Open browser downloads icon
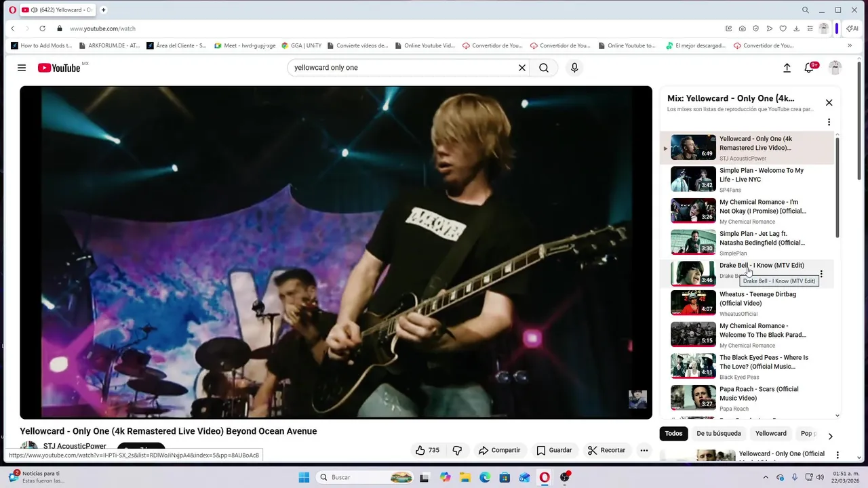The height and width of the screenshot is (488, 868). pos(796,28)
